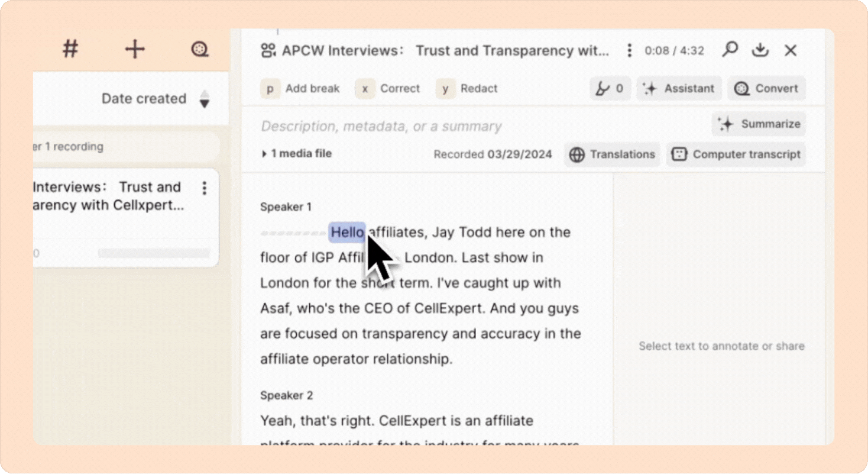Open the three-dot menu on recording card
The image size is (868, 474).
[x=204, y=188]
